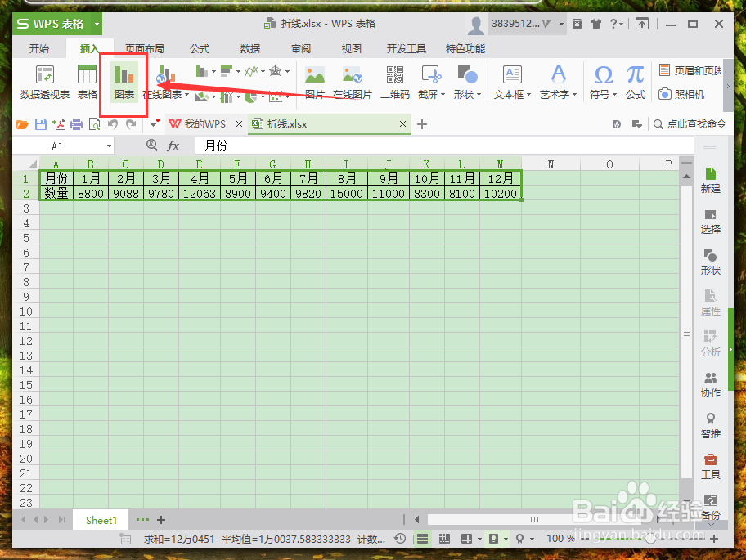Click 选择 in the right sidebar
Screen dimensions: 746x560
click(x=710, y=222)
